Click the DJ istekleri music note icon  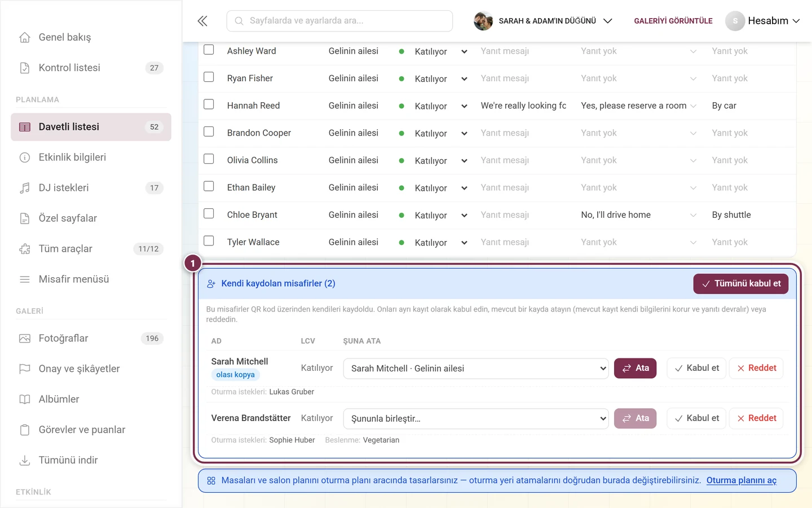pos(25,188)
